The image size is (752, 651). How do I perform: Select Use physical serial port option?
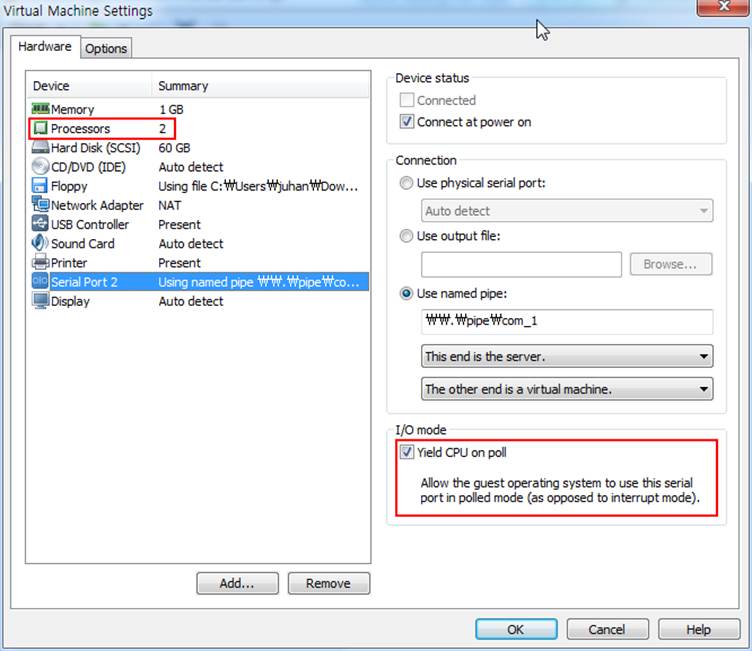406,183
